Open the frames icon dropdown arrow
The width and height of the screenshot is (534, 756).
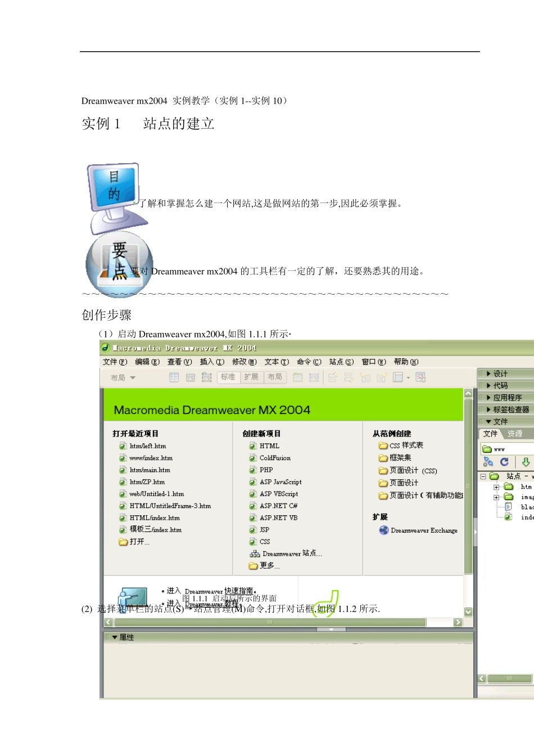408,378
